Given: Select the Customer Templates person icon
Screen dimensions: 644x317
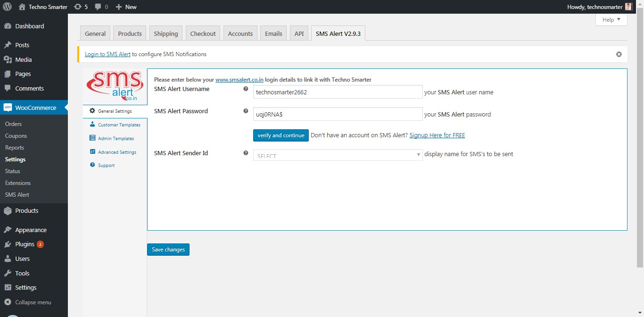Looking at the screenshot, I should click(x=92, y=125).
